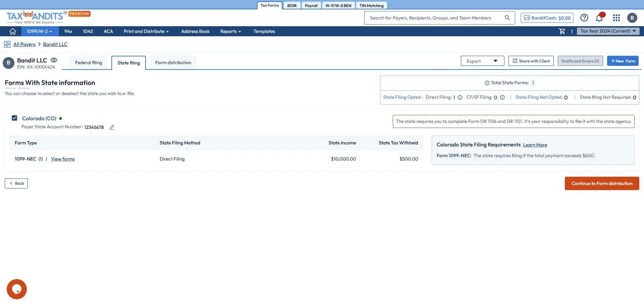
Task: Open the ACA menu item
Action: 108,31
